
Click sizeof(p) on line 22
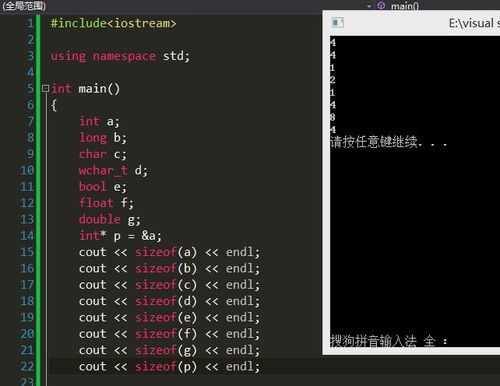tap(166, 367)
